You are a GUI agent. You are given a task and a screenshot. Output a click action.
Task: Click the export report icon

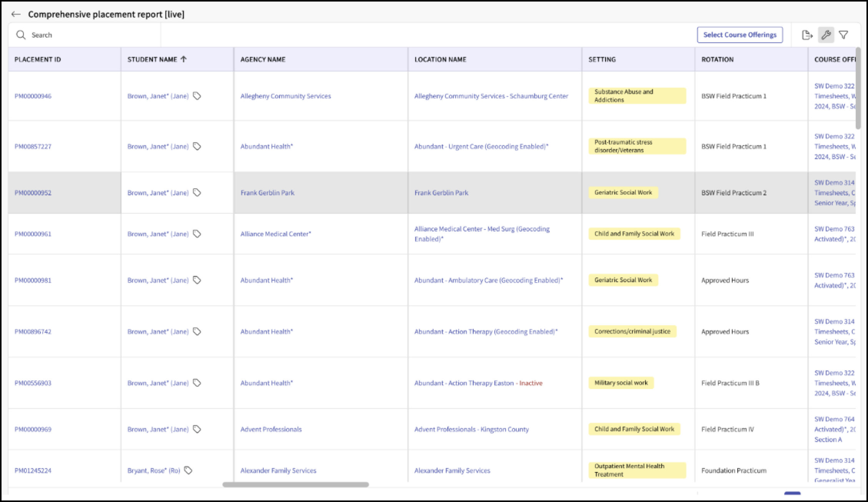pos(807,35)
